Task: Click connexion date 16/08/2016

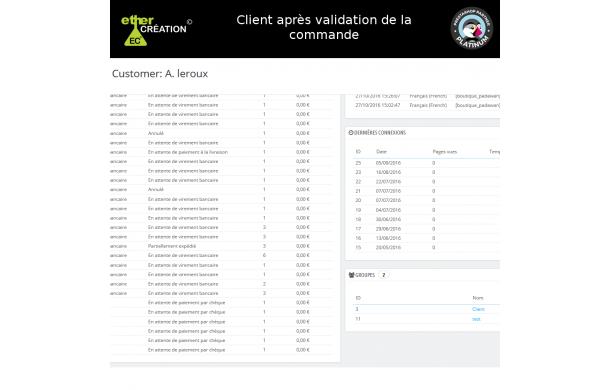Action: tap(388, 172)
